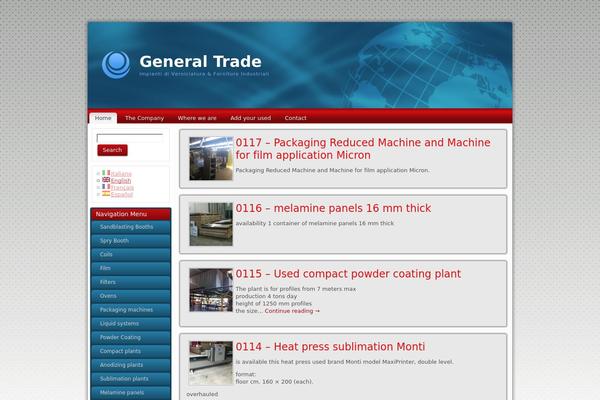Click Continue reading on post 0115
This screenshot has height=400, width=600.
(x=292, y=311)
